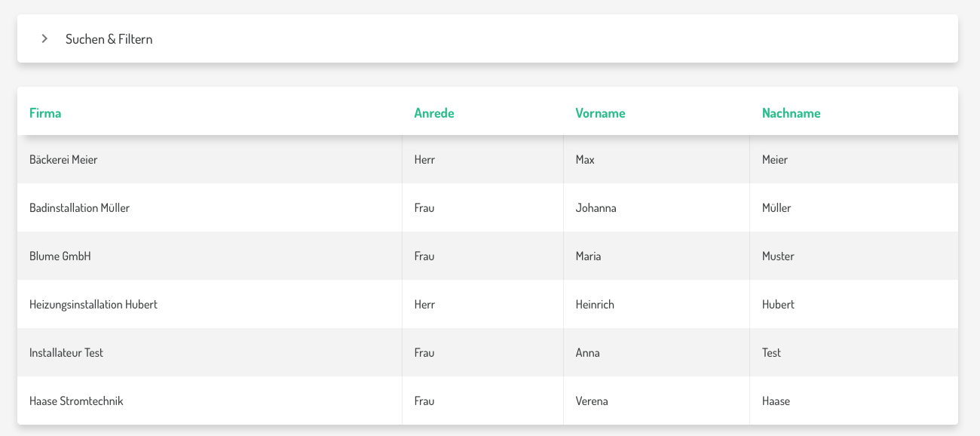Select the Installateur Test row
This screenshot has height=436, width=980.
click(66, 353)
